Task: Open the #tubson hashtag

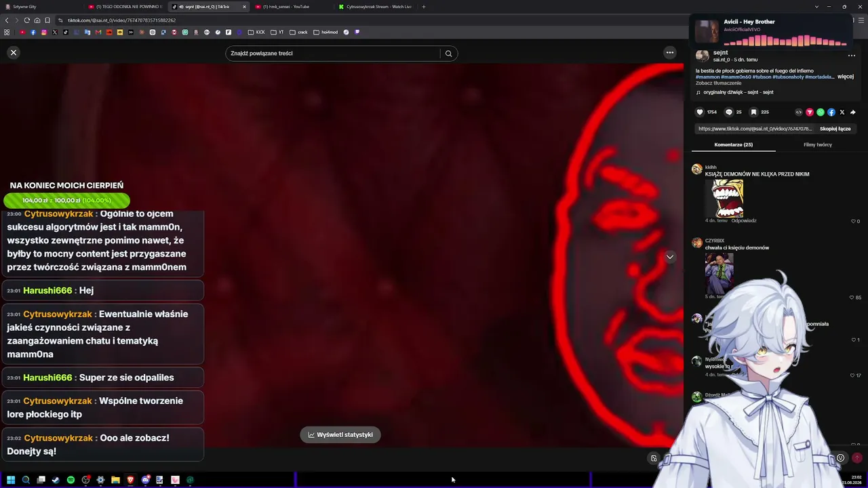Action: coord(762,77)
